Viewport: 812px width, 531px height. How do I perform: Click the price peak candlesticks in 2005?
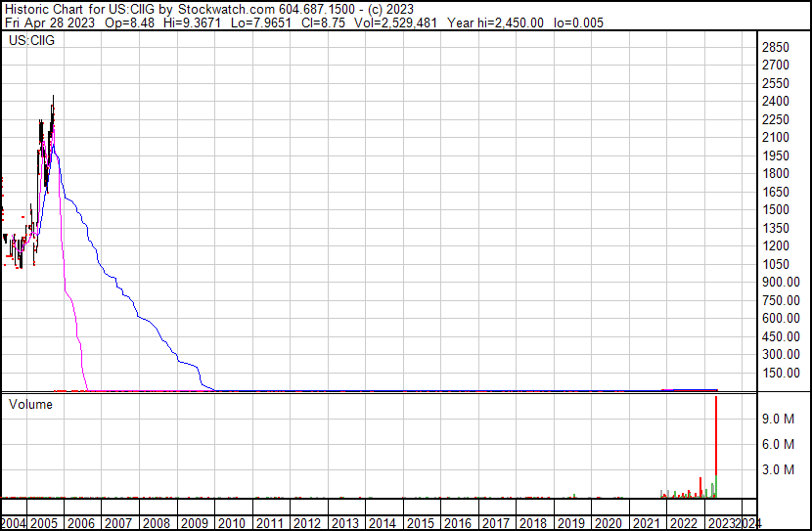(x=51, y=117)
